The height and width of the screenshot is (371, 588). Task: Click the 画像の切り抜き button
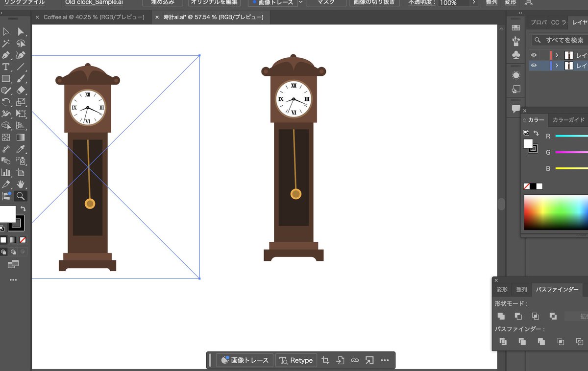point(374,2)
